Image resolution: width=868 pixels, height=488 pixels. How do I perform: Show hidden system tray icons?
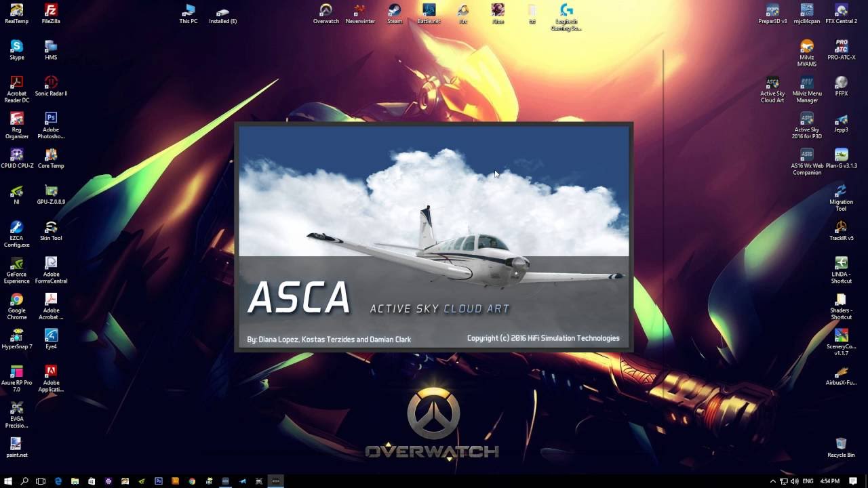coord(772,481)
